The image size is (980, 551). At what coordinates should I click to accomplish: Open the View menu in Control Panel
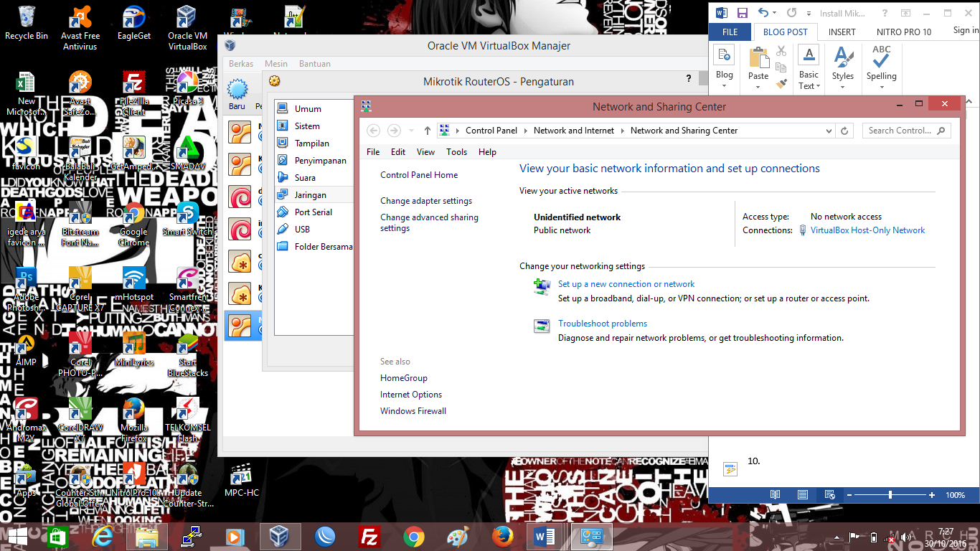(426, 152)
